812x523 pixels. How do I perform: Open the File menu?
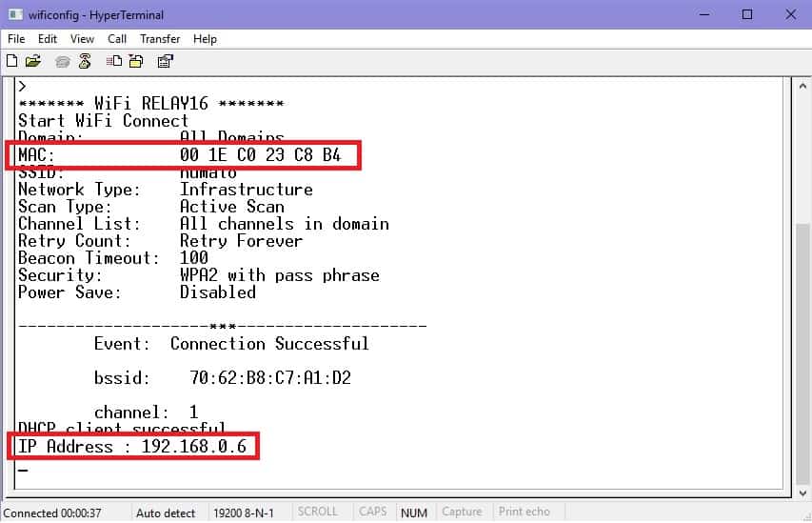16,39
